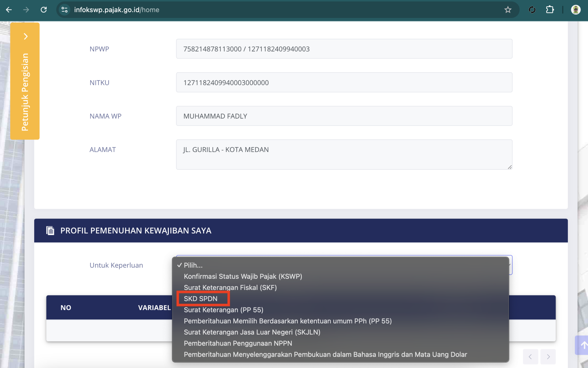Click inside the NPWP field

(x=344, y=49)
